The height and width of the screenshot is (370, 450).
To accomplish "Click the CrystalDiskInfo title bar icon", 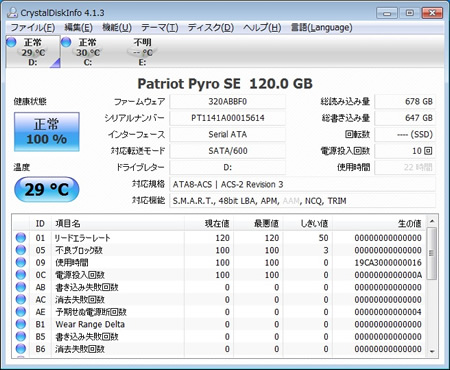I will tap(12, 13).
